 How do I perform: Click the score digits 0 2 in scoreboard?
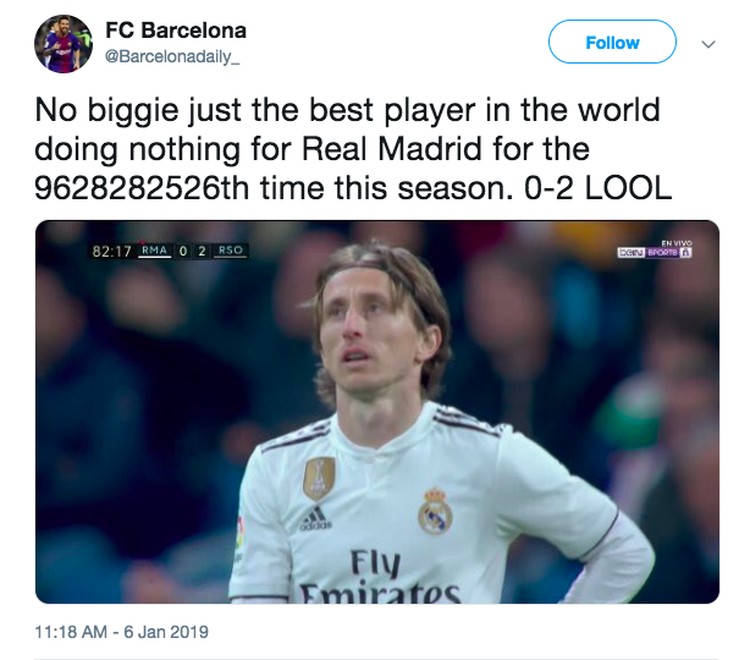tap(192, 250)
